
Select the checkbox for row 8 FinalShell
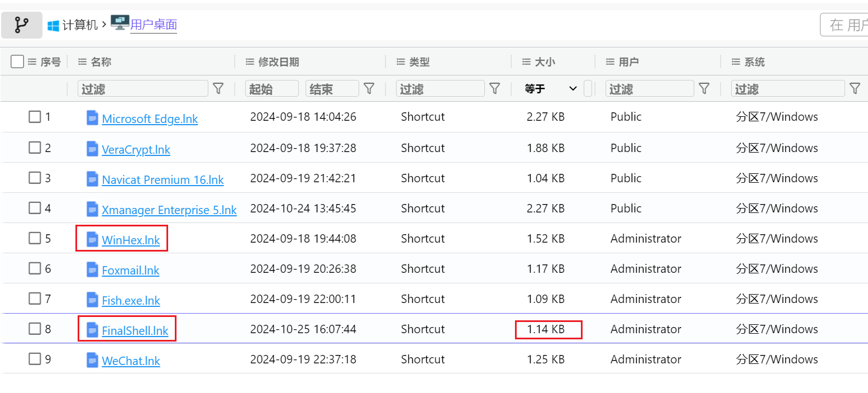[35, 329]
